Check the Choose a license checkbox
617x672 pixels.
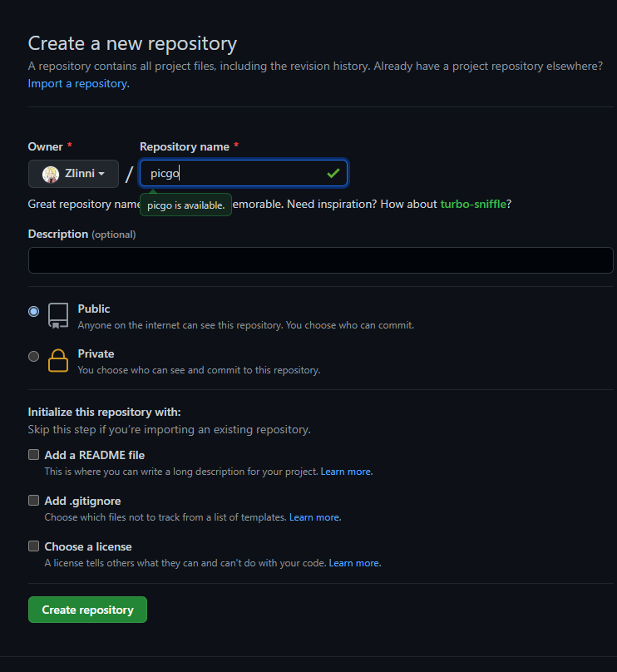[34, 546]
